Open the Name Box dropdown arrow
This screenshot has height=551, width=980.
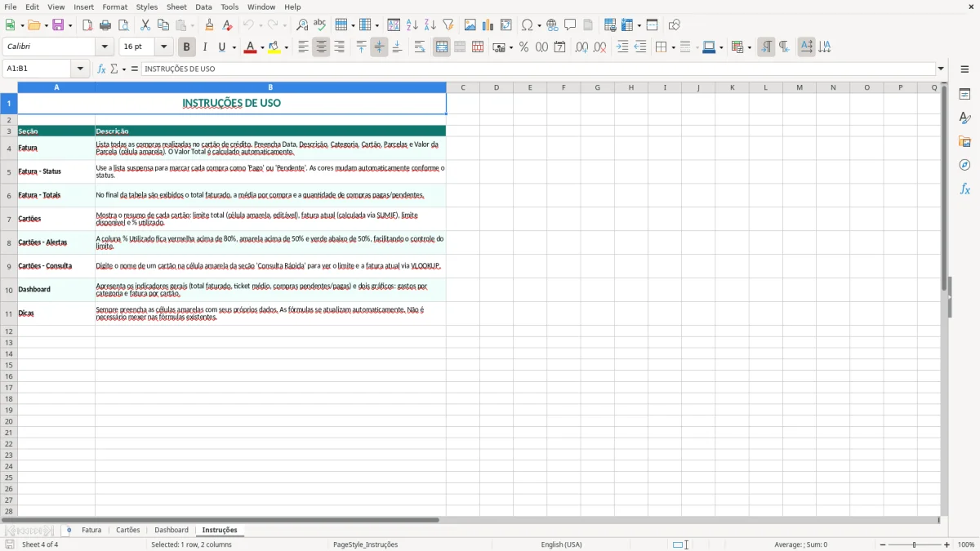point(80,69)
